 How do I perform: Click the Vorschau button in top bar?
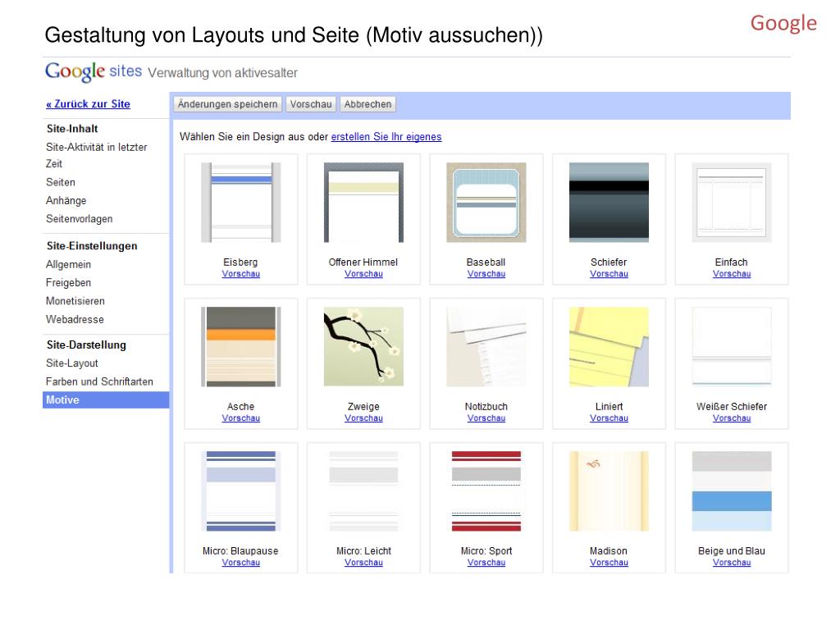[x=311, y=104]
